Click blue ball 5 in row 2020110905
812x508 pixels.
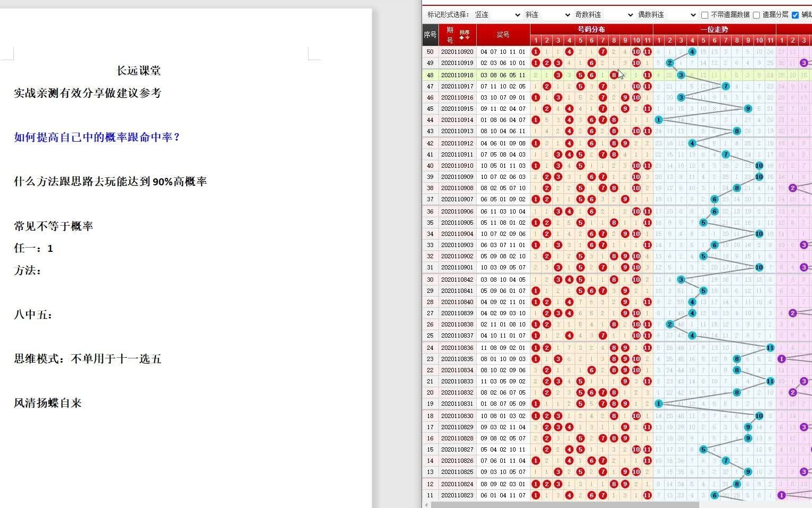pos(703,223)
